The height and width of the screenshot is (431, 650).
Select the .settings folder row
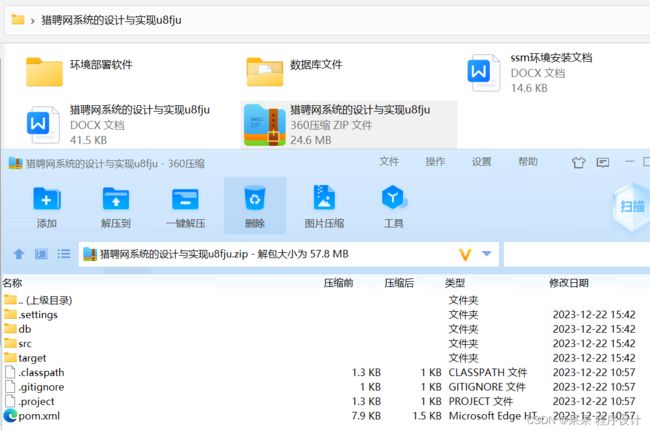[x=325, y=315]
